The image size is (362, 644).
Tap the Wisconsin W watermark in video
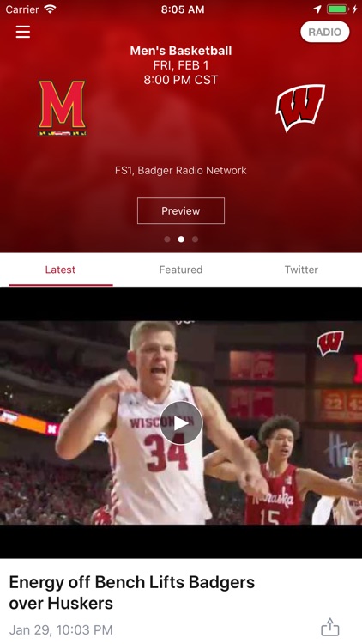coord(330,343)
